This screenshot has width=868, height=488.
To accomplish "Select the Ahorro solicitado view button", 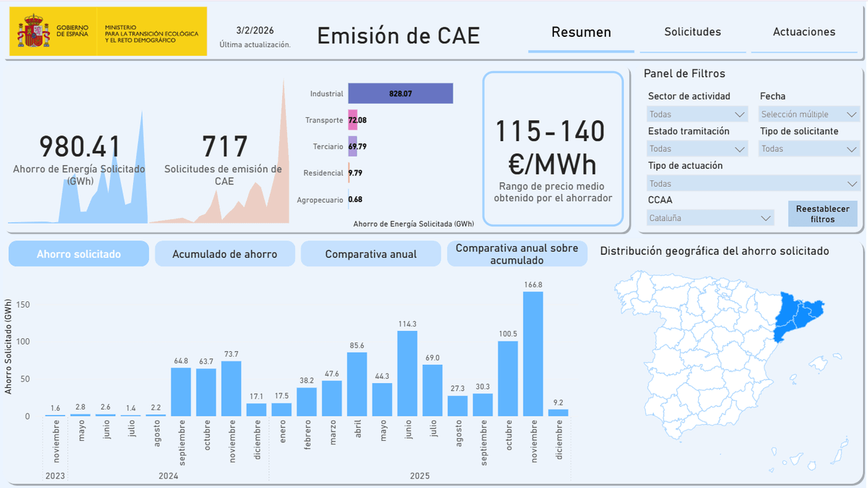I will pos(79,254).
